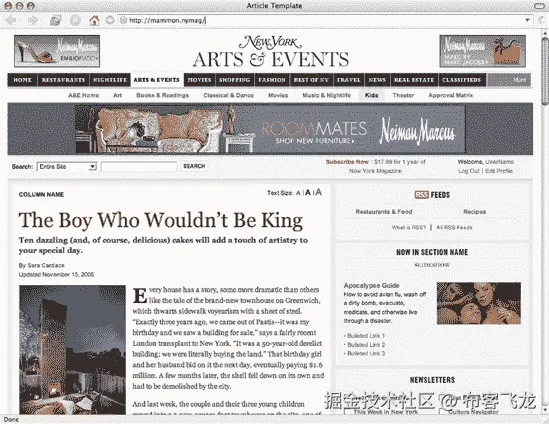Image resolution: width=549 pixels, height=424 pixels.
Task: Open the RESTAURANTS nav tab
Action: coord(63,80)
